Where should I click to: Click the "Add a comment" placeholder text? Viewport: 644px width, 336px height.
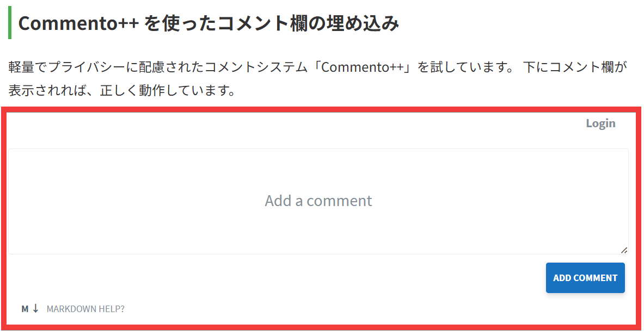318,201
